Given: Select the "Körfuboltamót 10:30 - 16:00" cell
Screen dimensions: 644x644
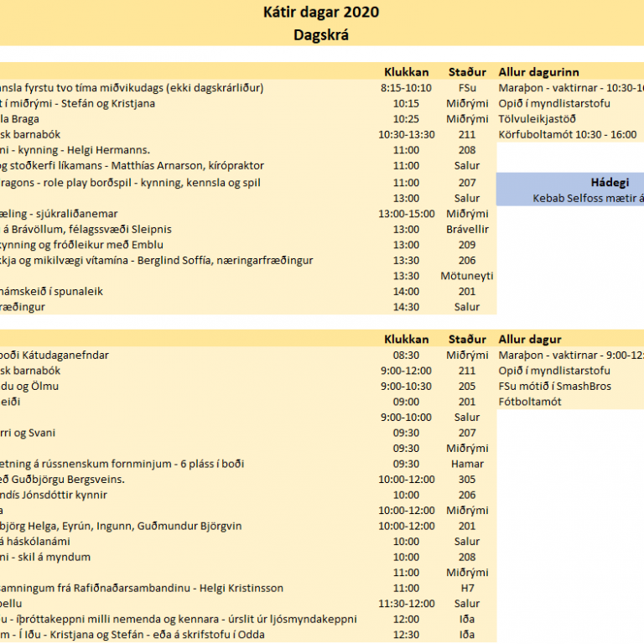Looking at the screenshot, I should click(567, 134).
